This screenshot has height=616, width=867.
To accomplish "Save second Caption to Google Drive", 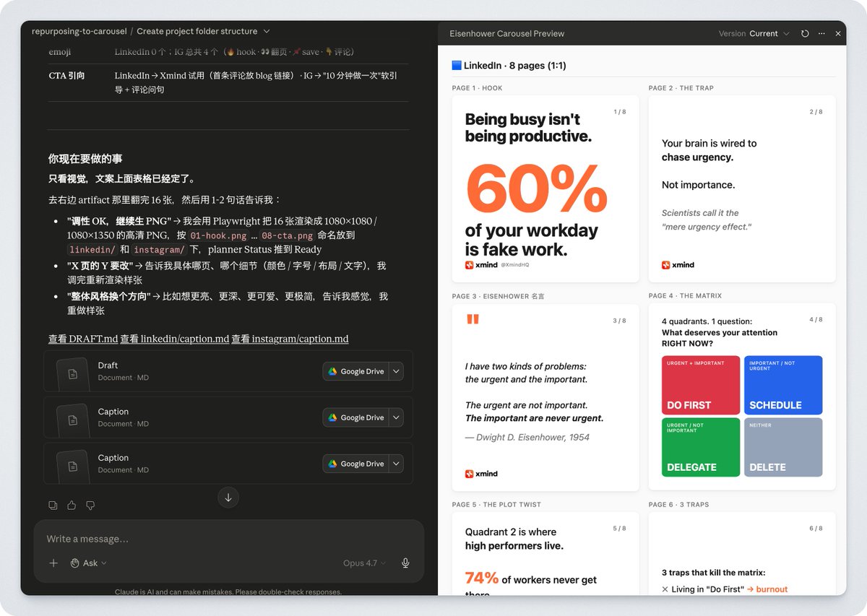I will click(x=355, y=464).
